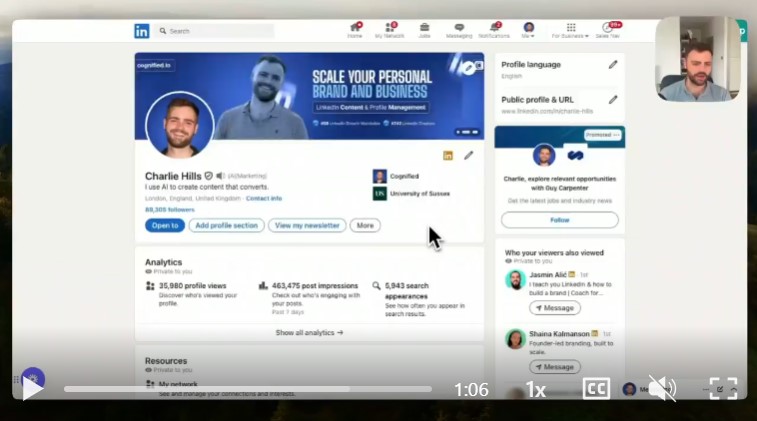Edit Public profile & URL with the pencil icon
The image size is (757, 421).
tap(613, 100)
